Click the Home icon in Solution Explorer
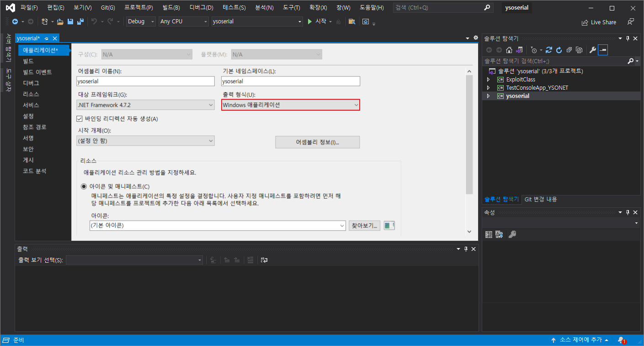This screenshot has width=644, height=346. [x=509, y=50]
